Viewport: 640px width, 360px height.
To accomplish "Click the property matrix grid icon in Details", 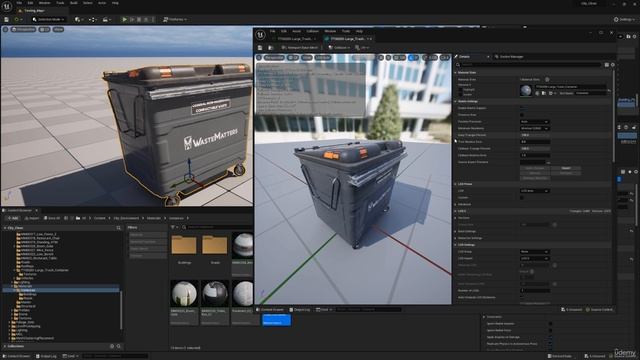I will [x=607, y=65].
